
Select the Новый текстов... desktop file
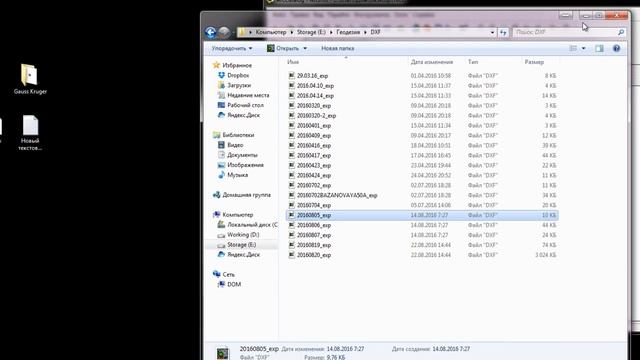tap(30, 133)
